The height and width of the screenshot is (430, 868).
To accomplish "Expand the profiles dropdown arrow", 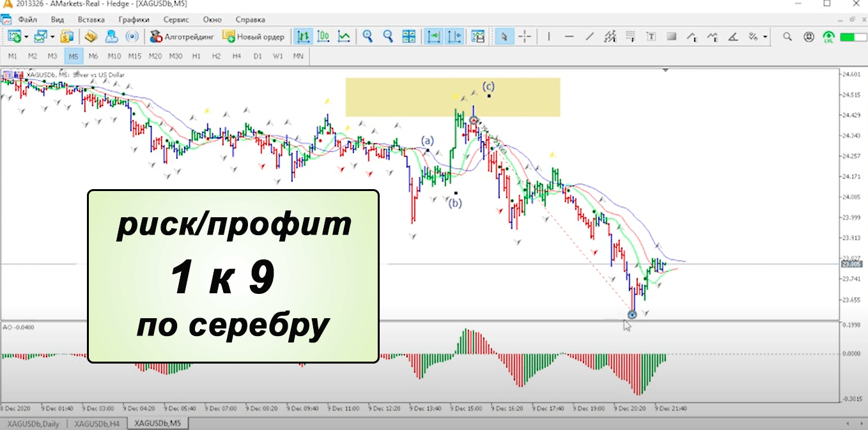I will point(52,37).
